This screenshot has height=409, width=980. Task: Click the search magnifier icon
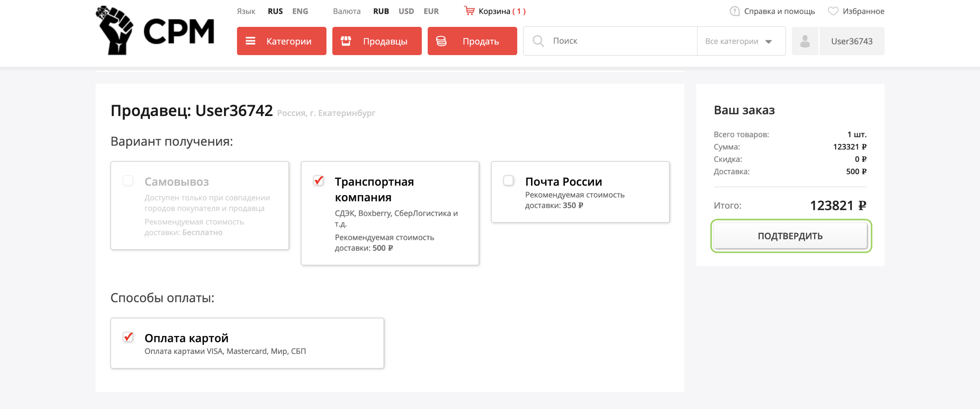[x=538, y=41]
